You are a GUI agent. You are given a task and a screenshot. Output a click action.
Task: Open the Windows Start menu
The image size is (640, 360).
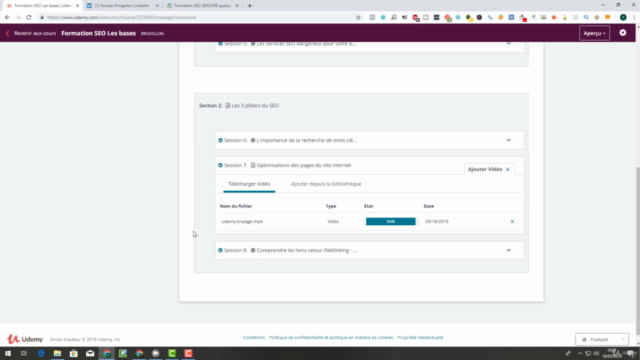pyautogui.click(x=8, y=353)
